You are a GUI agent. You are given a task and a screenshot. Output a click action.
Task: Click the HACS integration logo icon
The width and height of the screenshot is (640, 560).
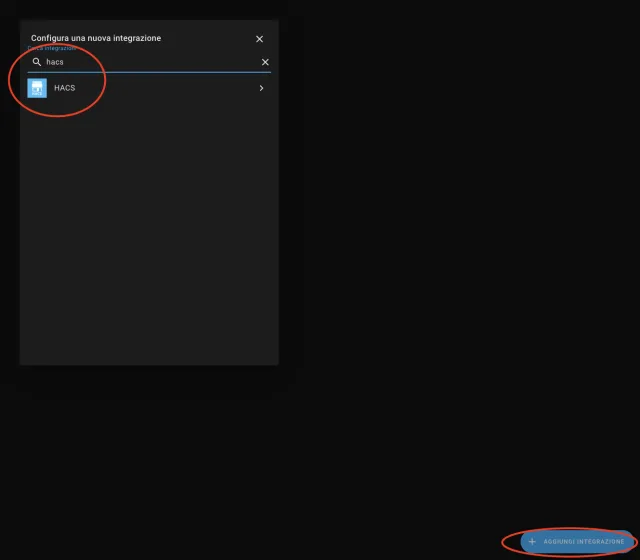[37, 88]
